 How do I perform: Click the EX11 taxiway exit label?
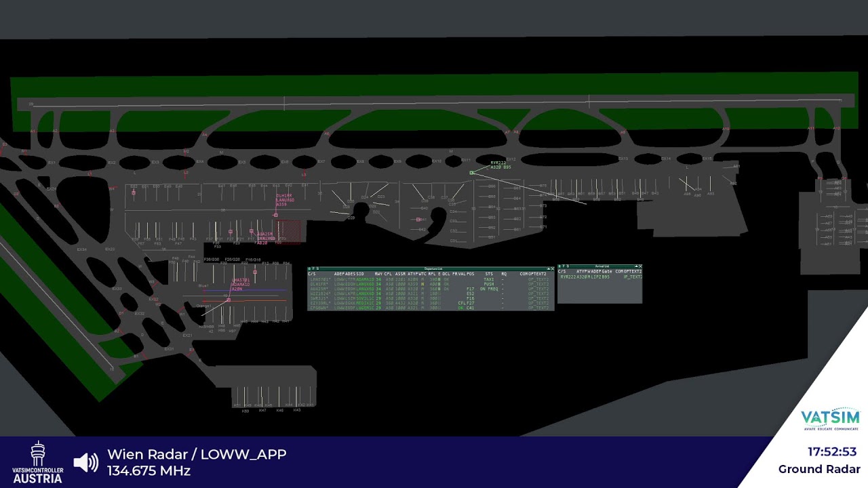click(466, 160)
